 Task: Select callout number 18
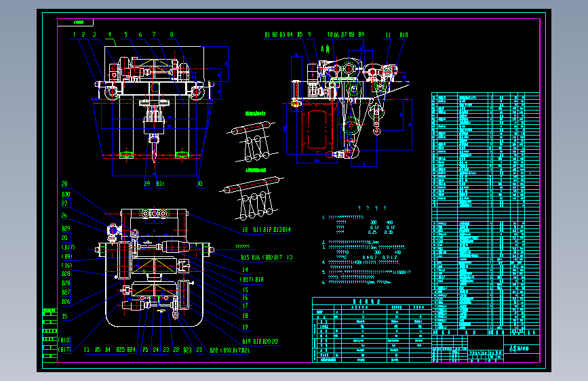point(246,316)
